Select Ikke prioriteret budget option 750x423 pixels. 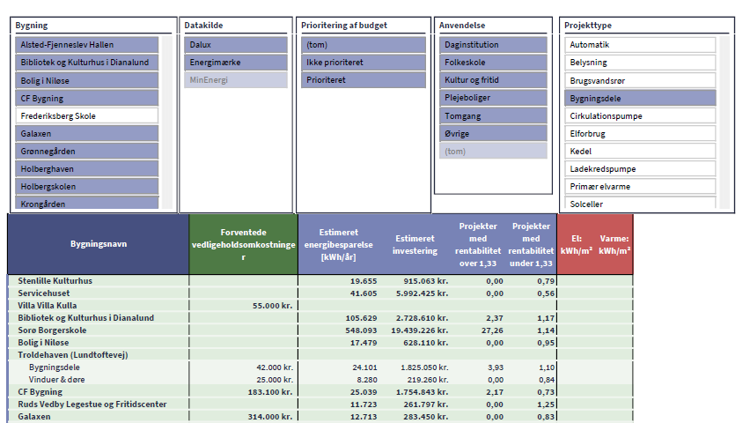363,63
